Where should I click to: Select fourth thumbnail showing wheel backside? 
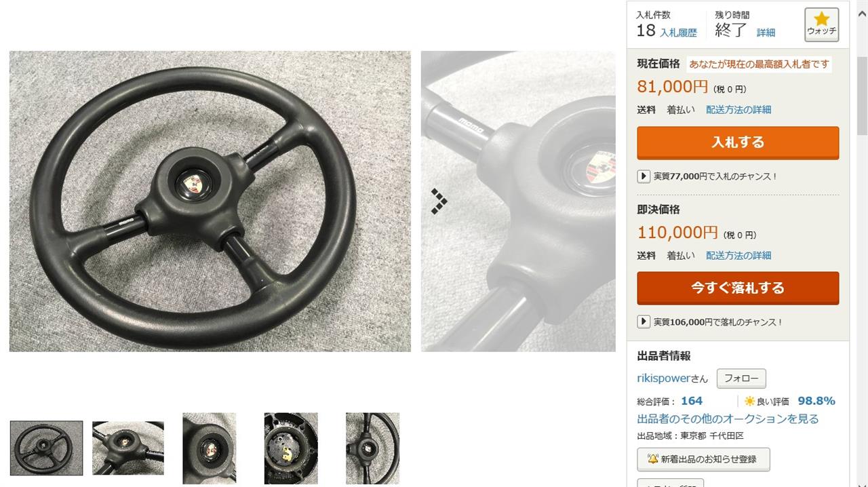point(291,448)
